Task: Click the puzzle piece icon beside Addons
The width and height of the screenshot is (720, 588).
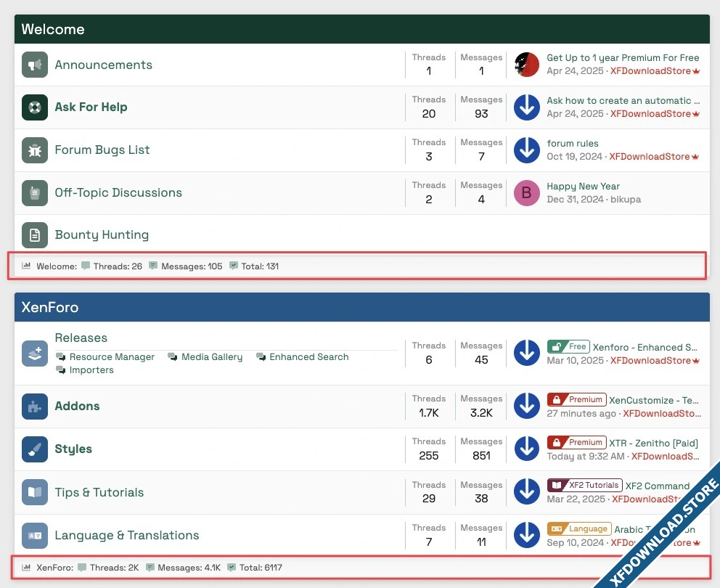Action: pyautogui.click(x=34, y=407)
